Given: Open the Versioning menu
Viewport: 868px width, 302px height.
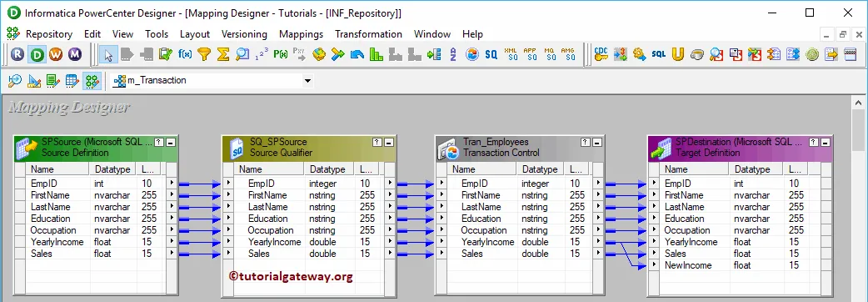Looking at the screenshot, I should [x=244, y=34].
